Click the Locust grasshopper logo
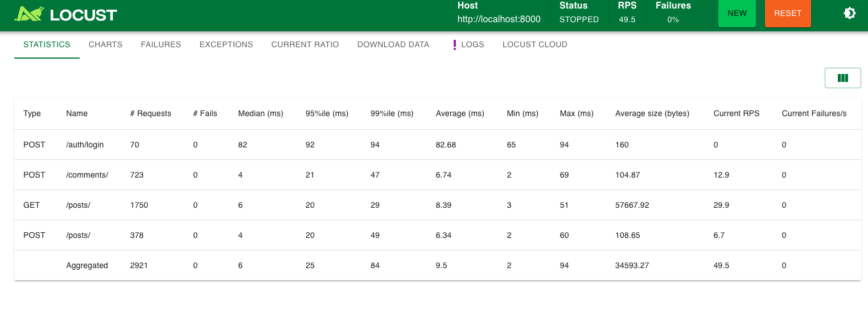Viewport: 868px width, 329px height. 30,14
